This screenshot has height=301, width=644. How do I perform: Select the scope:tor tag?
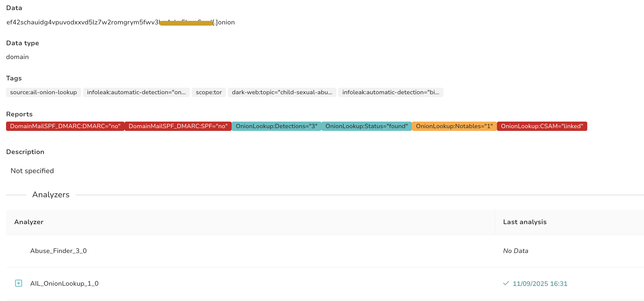pos(209,92)
